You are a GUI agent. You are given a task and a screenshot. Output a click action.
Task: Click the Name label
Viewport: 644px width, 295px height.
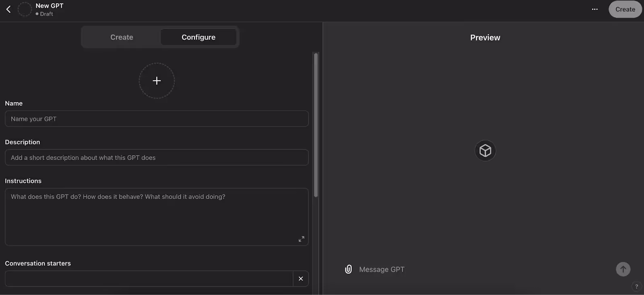tap(14, 103)
